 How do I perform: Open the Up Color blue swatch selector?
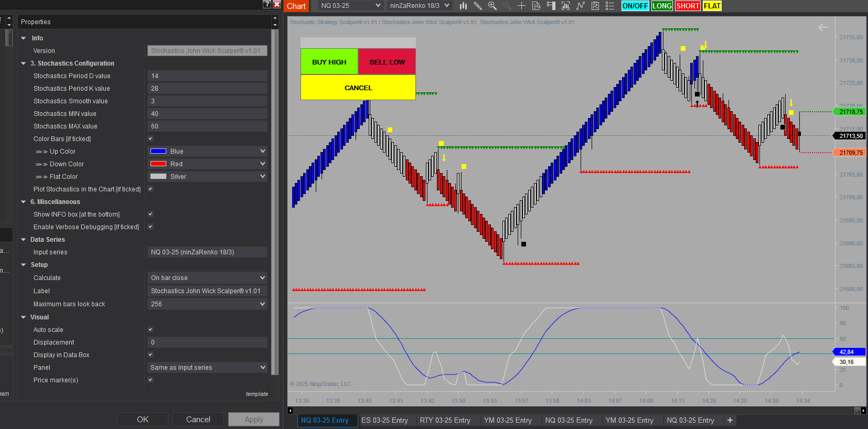coord(207,152)
